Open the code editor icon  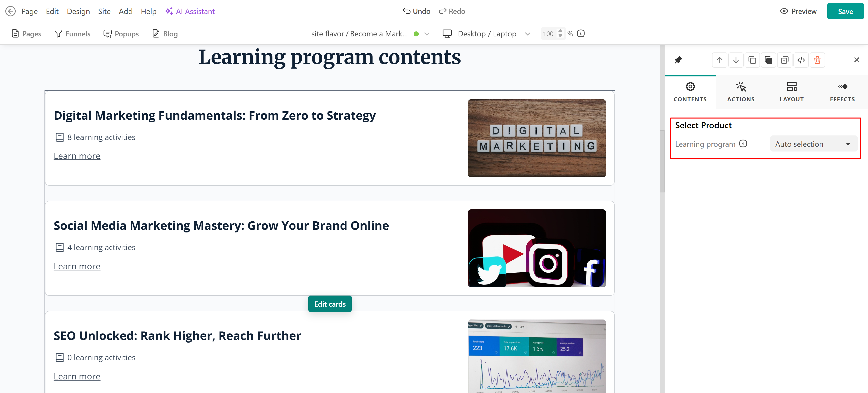click(801, 60)
